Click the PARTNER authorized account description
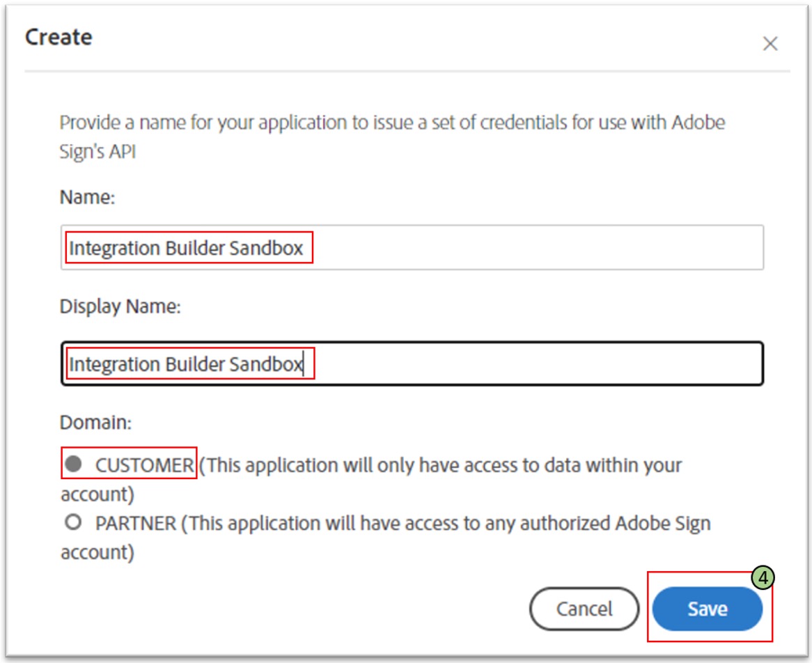This screenshot has height=663, width=812. tap(386, 538)
